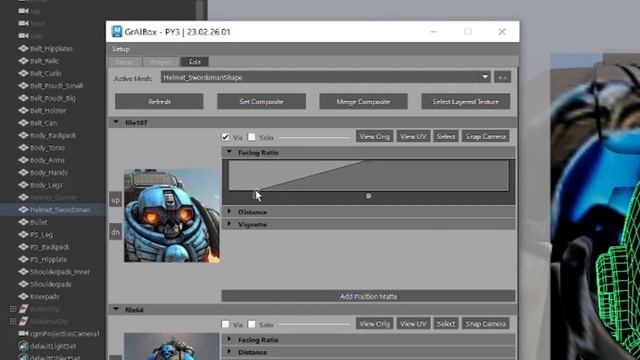Select the Edit tab
The width and height of the screenshot is (640, 360).
tap(194, 62)
